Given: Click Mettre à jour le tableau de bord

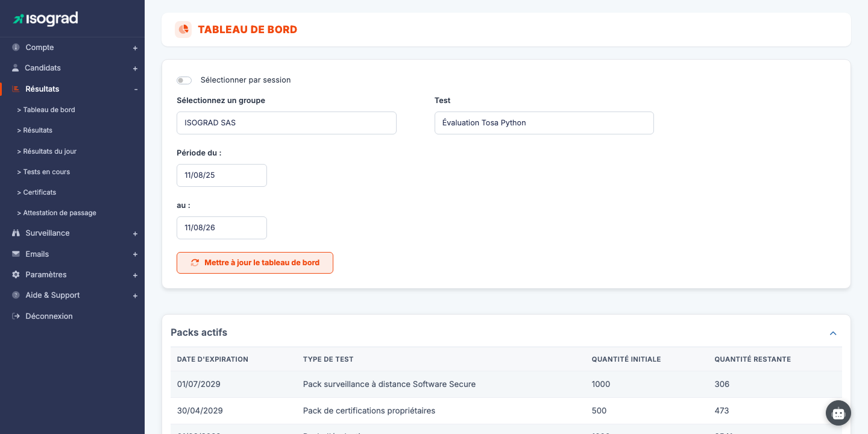Looking at the screenshot, I should (255, 263).
